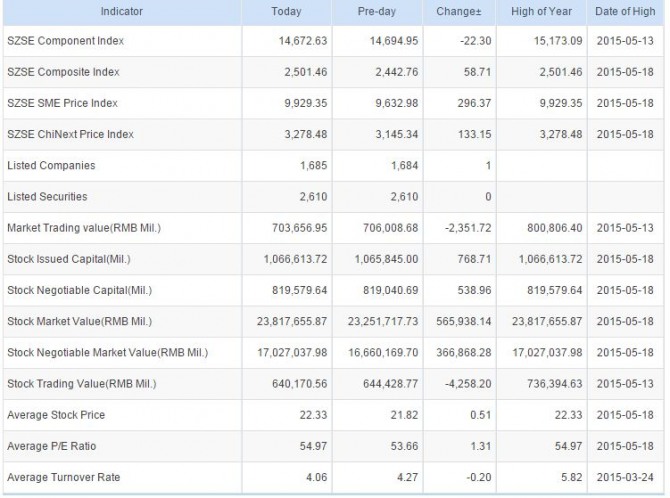Select the Listed Securities row label
The height and width of the screenshot is (498, 670).
(47, 197)
